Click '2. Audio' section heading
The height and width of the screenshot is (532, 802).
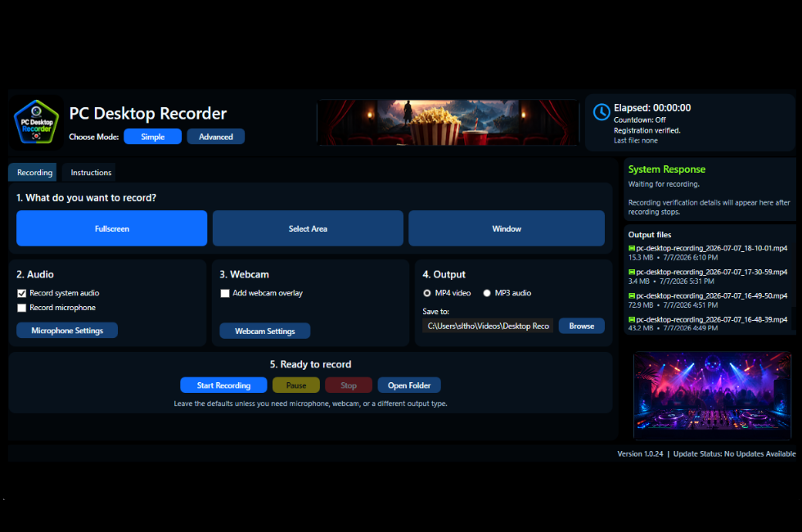[34, 275]
